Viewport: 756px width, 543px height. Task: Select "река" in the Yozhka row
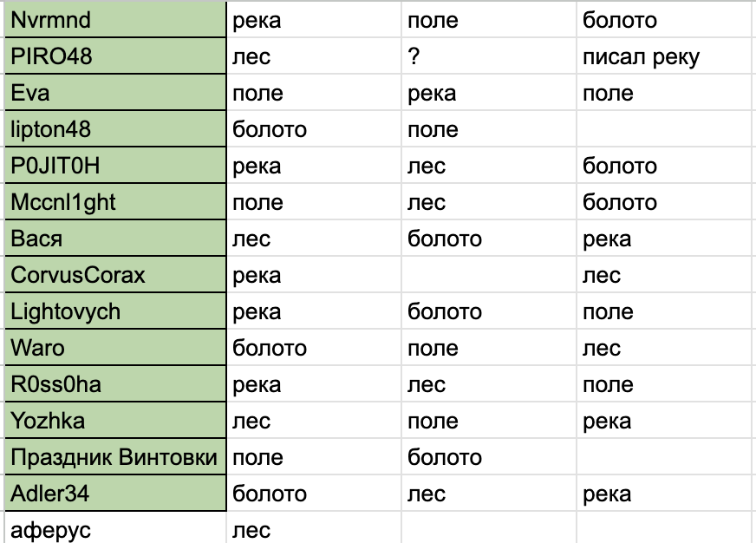pyautogui.click(x=666, y=421)
